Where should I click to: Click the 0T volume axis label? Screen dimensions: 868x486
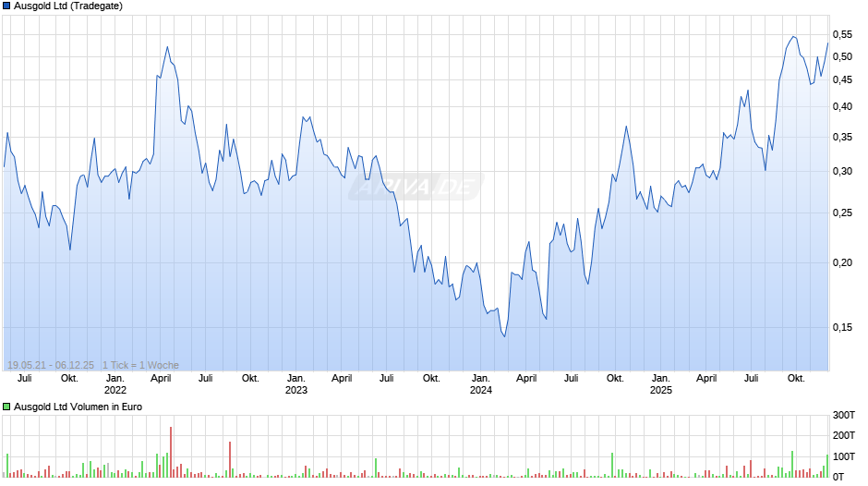pyautogui.click(x=838, y=477)
